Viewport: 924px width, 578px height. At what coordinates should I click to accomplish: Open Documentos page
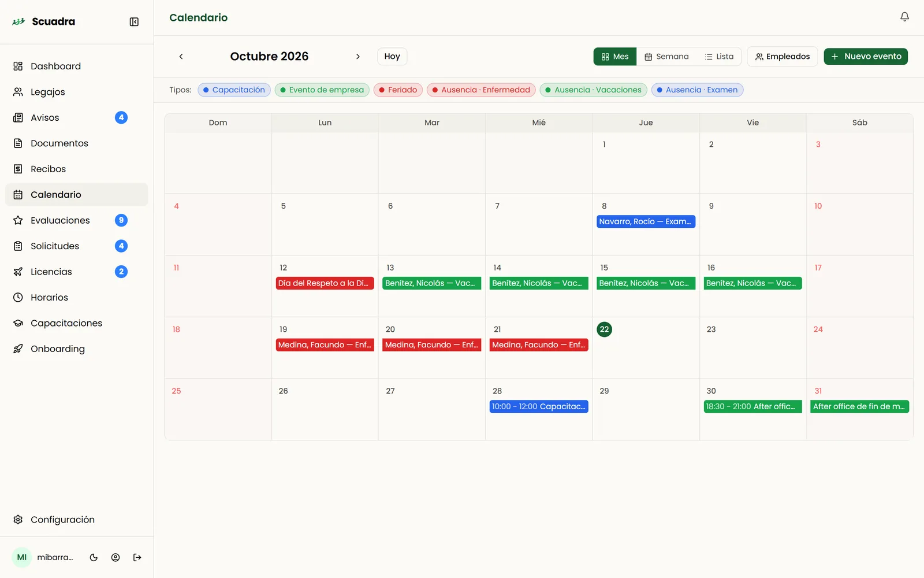pyautogui.click(x=76, y=143)
